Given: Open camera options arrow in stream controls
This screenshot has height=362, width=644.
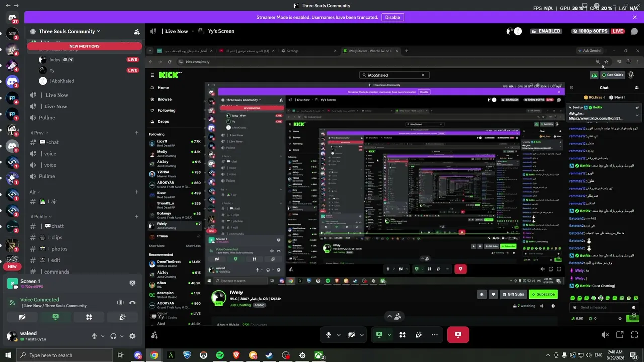Looking at the screenshot, I should pyautogui.click(x=362, y=335).
